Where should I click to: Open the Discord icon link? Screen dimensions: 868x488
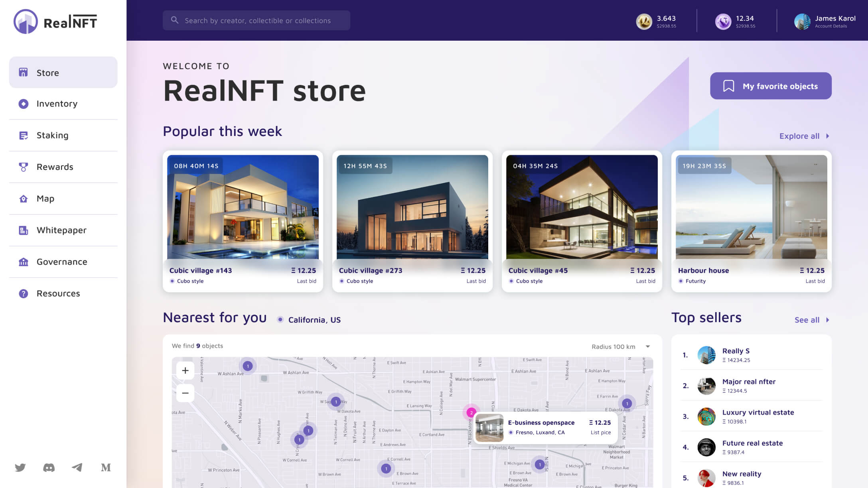click(x=49, y=467)
